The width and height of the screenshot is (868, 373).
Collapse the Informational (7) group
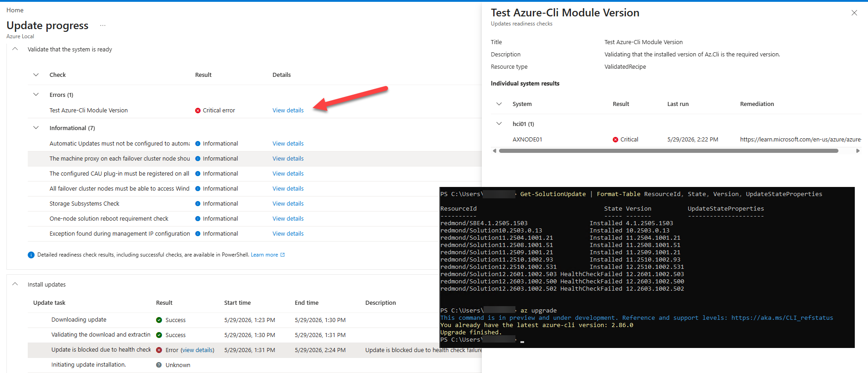click(36, 128)
